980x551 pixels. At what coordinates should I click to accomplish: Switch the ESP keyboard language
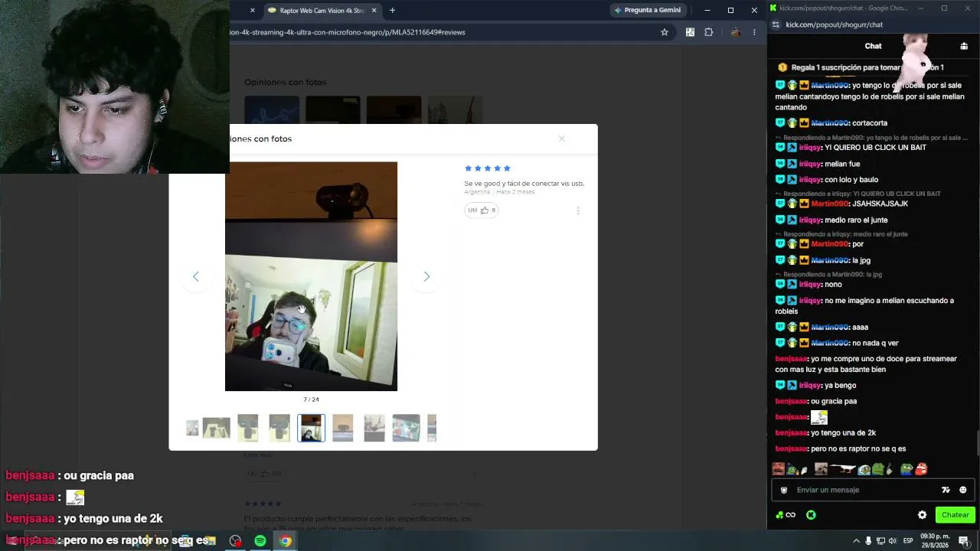909,541
